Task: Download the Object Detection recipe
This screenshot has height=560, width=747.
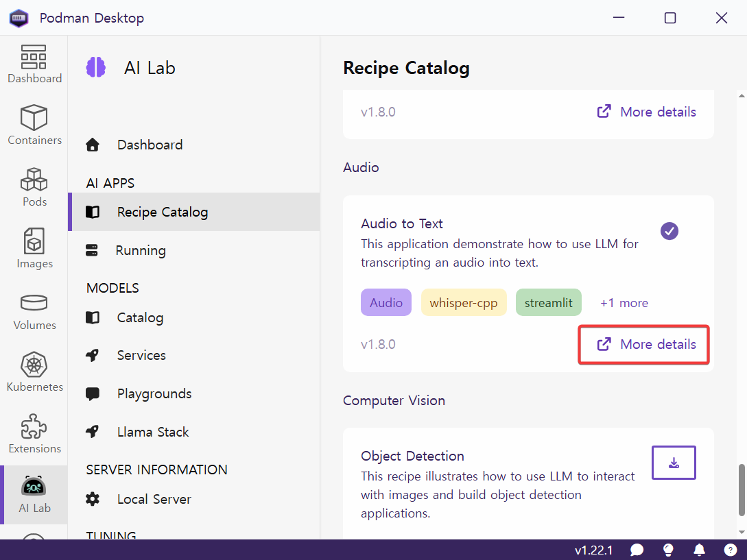Action: [674, 463]
